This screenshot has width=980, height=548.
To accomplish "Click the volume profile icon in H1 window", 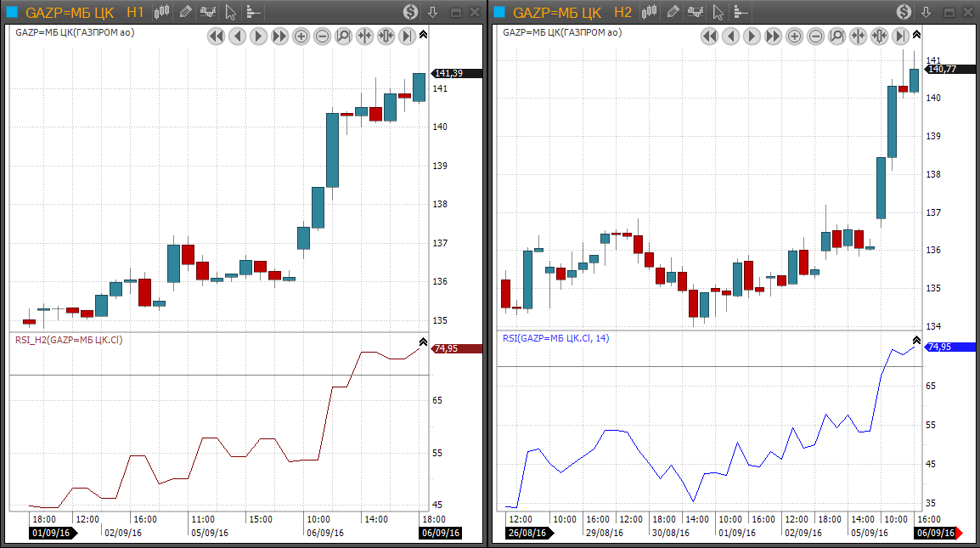I will point(252,12).
